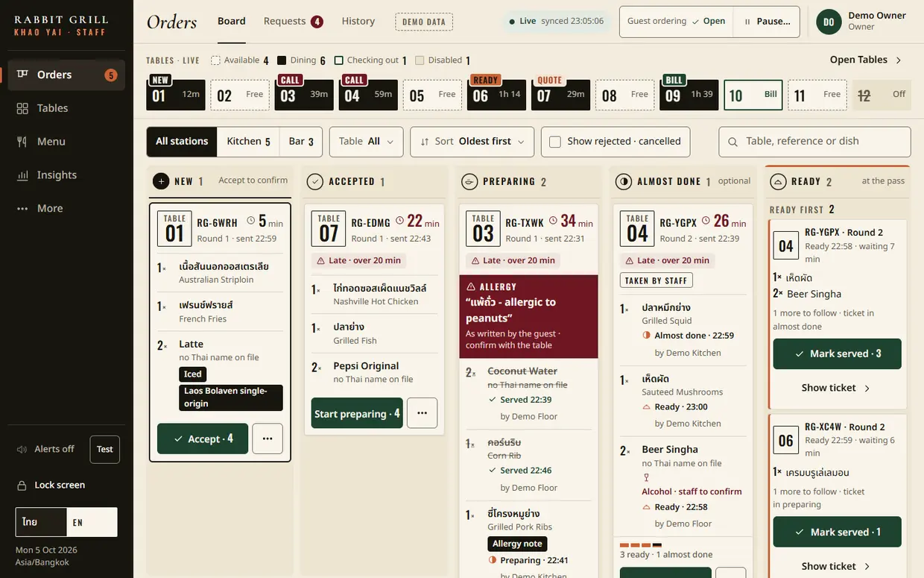Switch language to ไทย
The width and height of the screenshot is (924, 578).
tap(41, 522)
